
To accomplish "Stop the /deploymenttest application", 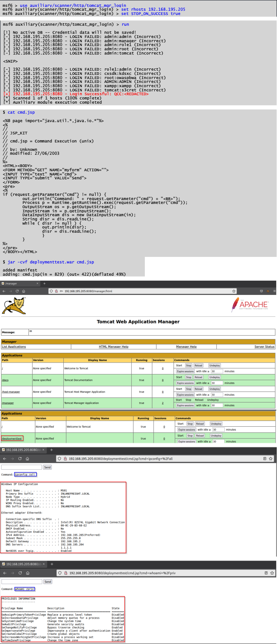I will click(x=190, y=435).
